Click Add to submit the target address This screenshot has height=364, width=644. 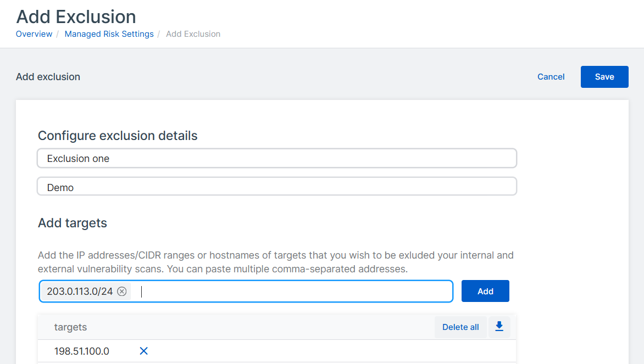[485, 291]
